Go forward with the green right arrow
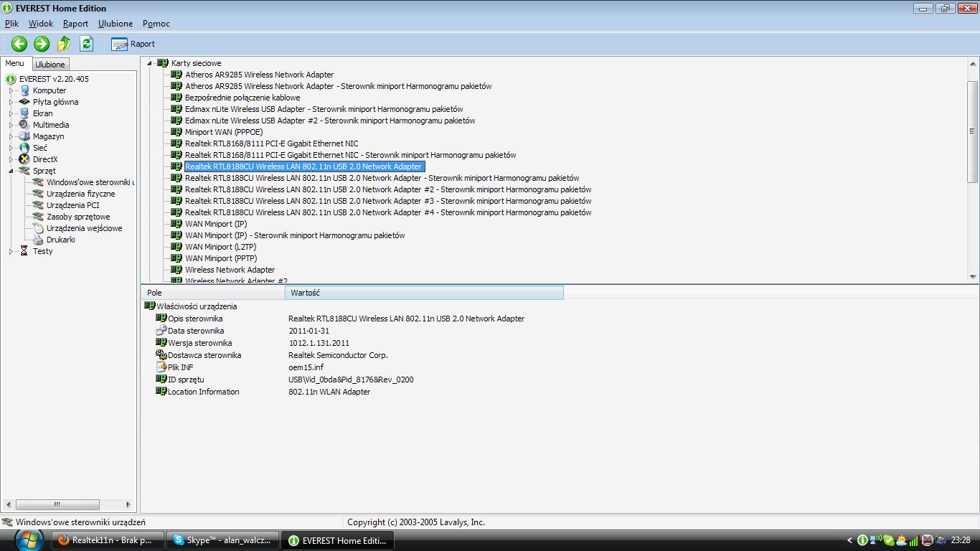This screenshot has width=980, height=551. pos(42,44)
